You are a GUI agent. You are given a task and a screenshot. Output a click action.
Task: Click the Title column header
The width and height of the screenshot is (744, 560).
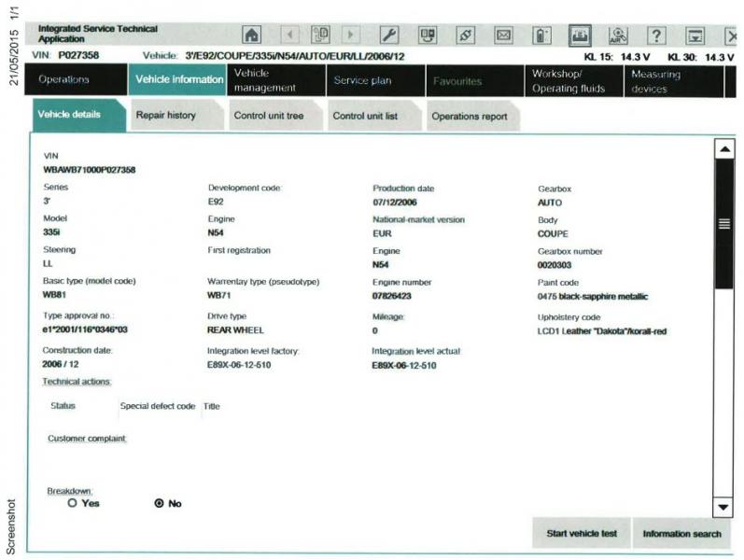[x=212, y=406]
